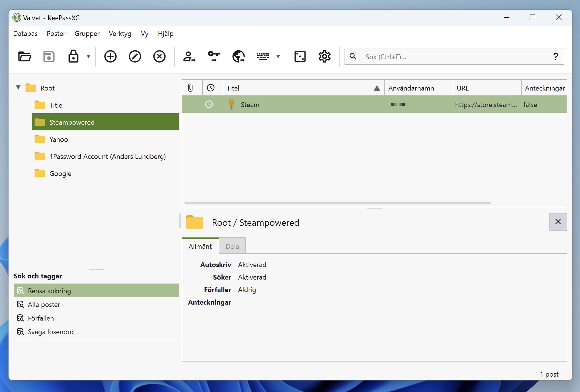Open Auto-Type keyboard dropdown arrow
The width and height of the screenshot is (580, 392).
(x=278, y=56)
